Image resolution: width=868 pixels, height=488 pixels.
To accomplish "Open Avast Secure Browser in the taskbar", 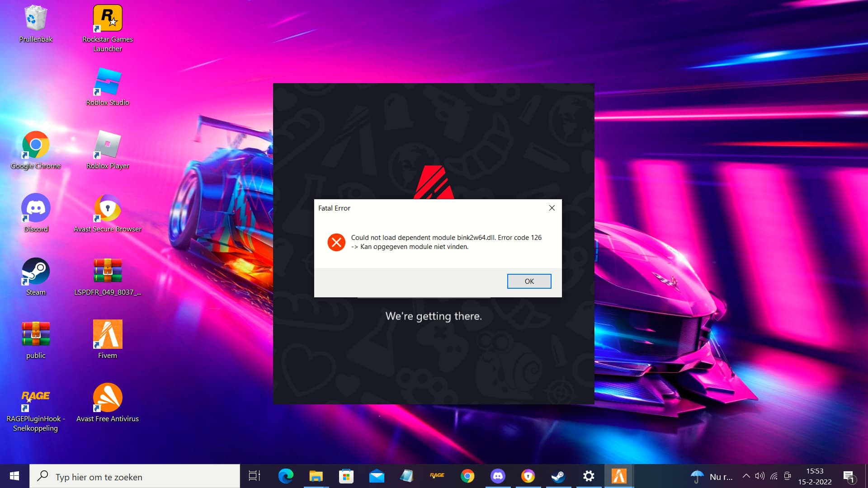I will (x=528, y=476).
